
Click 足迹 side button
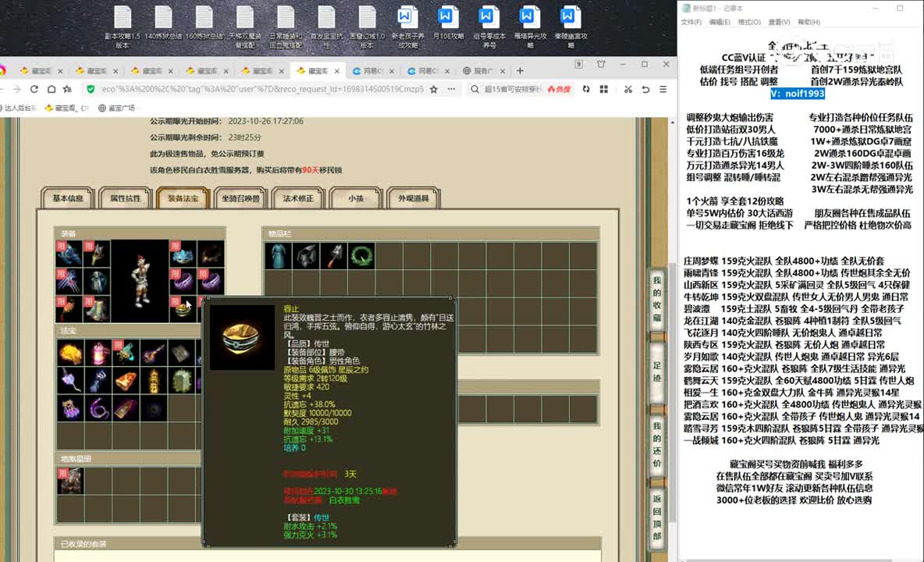pyautogui.click(x=657, y=372)
